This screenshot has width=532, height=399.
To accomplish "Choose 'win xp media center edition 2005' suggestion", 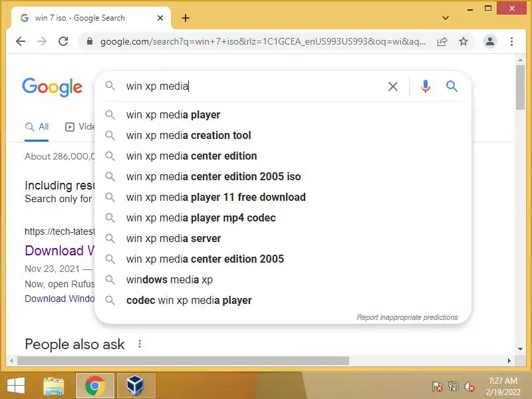I will click(x=283, y=259).
